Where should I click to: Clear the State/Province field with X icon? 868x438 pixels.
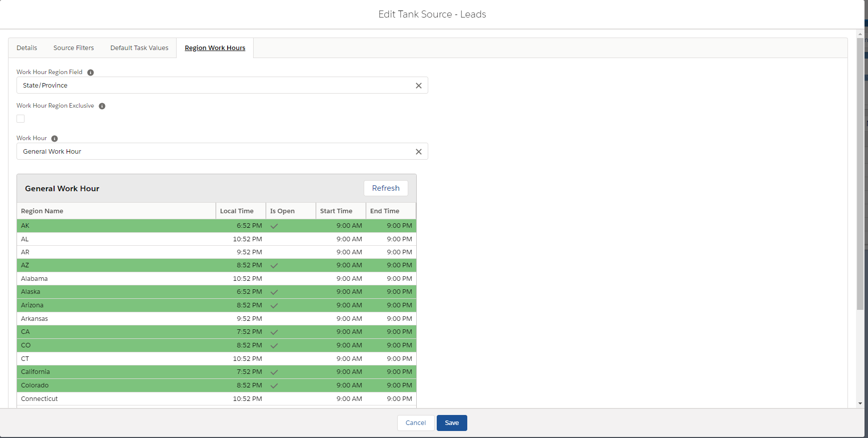419,86
